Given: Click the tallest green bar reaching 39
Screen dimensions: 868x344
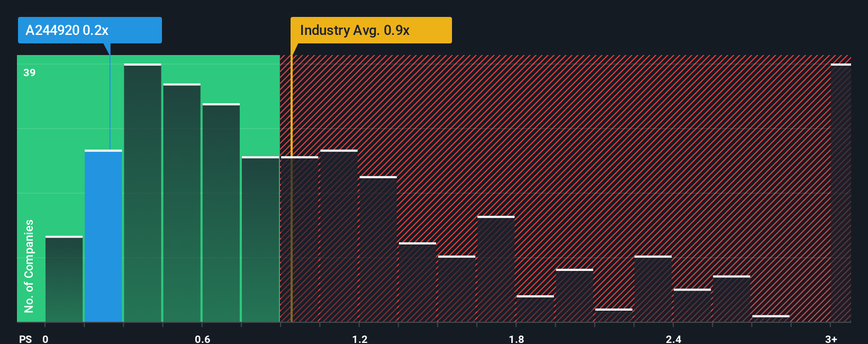Looking at the screenshot, I should pos(142,193).
